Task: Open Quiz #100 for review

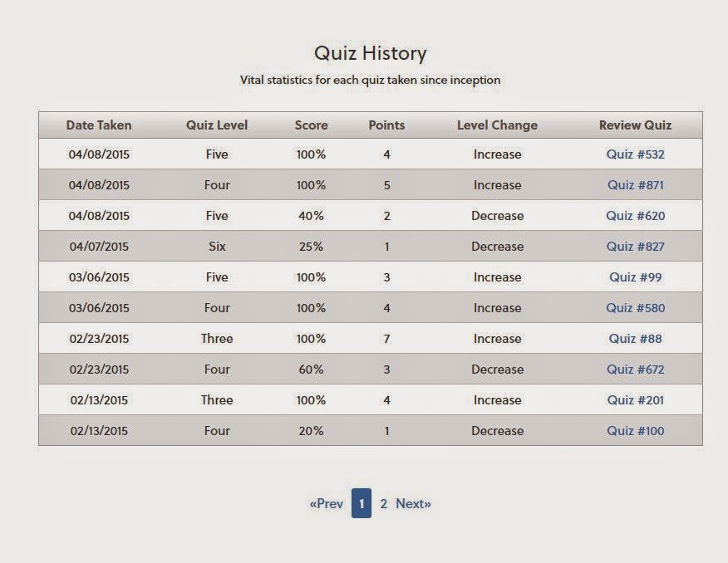Action: coord(635,431)
